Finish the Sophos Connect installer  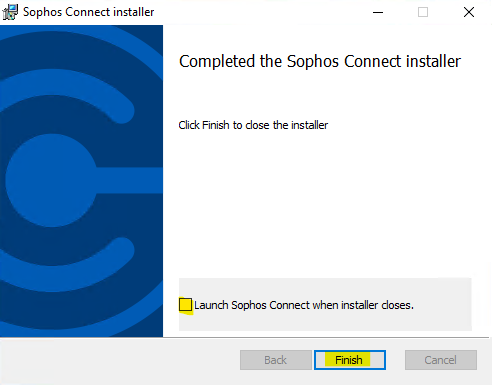tap(350, 360)
